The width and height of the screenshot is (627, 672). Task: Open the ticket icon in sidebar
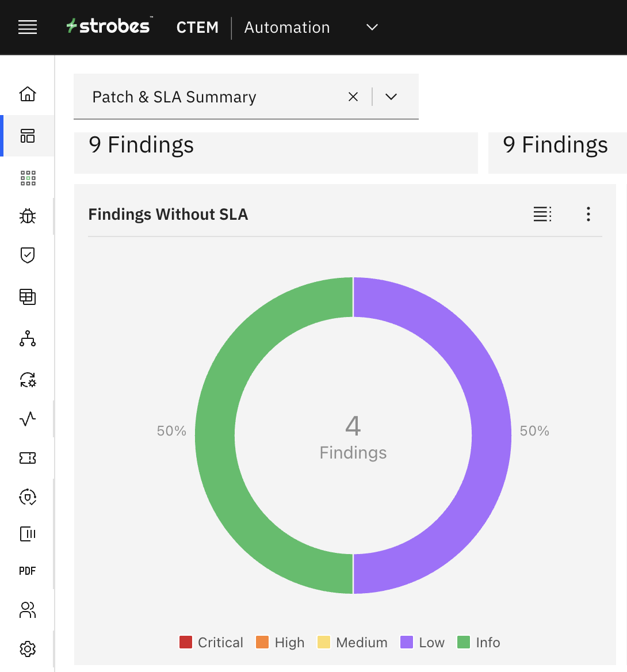[28, 457]
